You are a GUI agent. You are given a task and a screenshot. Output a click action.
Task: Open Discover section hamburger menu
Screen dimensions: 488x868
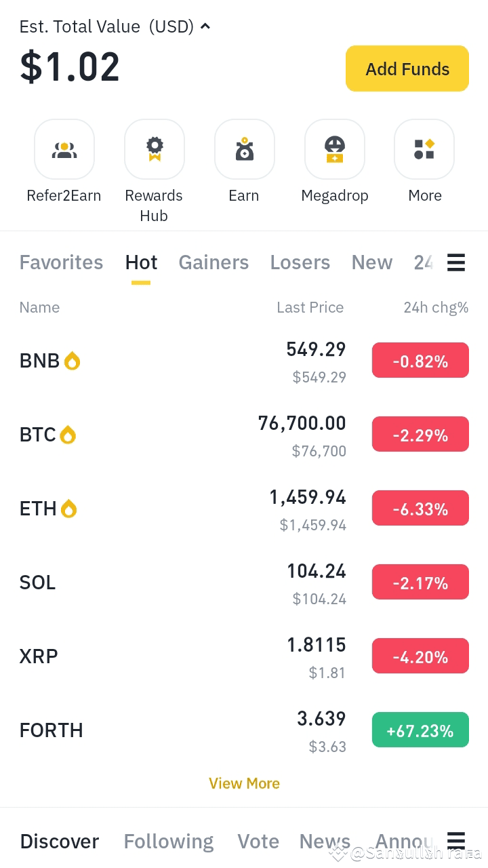click(456, 840)
